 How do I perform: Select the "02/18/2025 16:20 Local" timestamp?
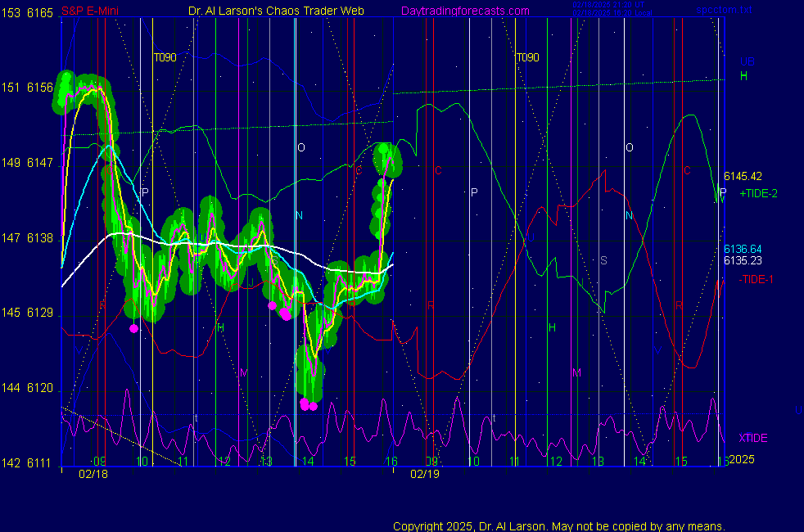[612, 13]
